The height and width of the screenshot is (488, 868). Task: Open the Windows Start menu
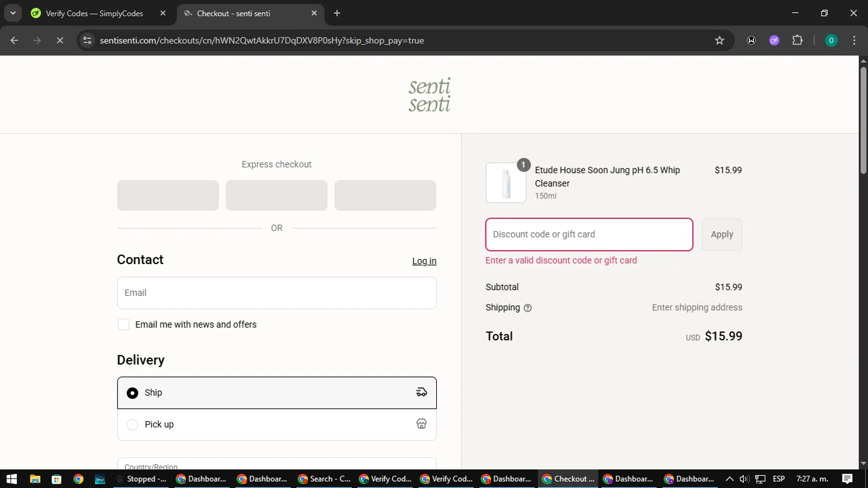[12, 479]
